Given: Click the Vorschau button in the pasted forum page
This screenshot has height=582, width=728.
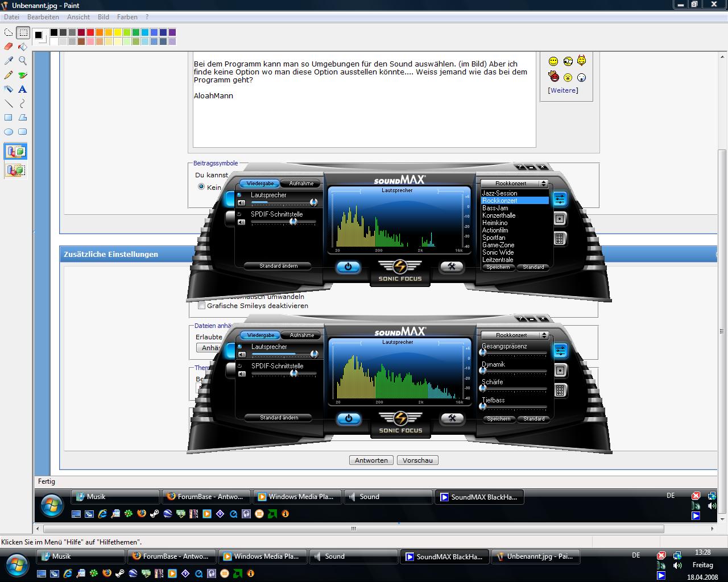Looking at the screenshot, I should [417, 460].
